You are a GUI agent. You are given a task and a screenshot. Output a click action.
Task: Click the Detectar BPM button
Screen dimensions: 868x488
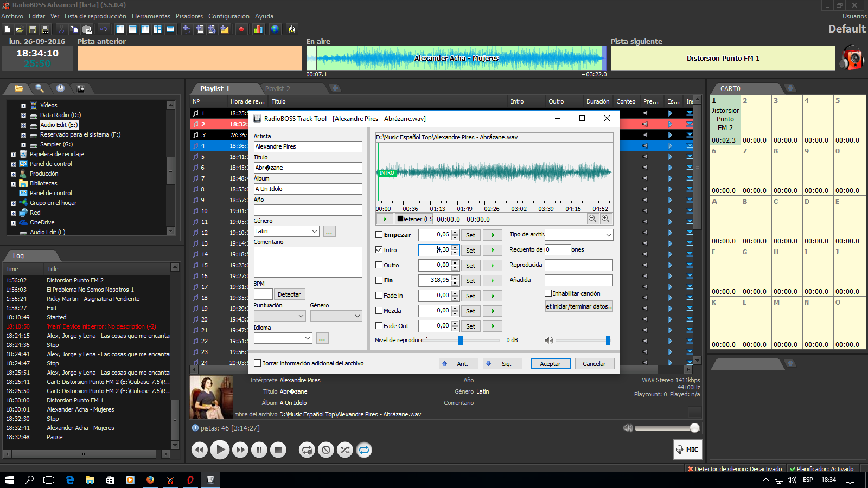tap(289, 294)
